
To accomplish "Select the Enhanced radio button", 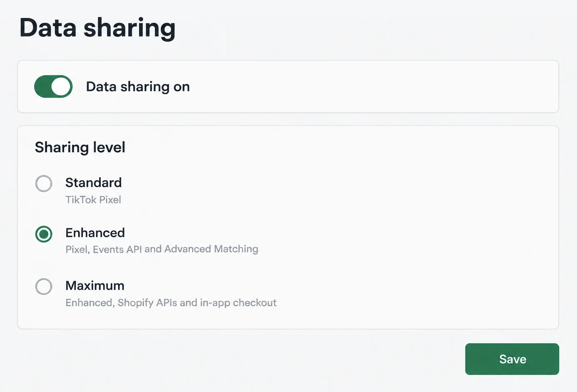I will pyautogui.click(x=44, y=234).
